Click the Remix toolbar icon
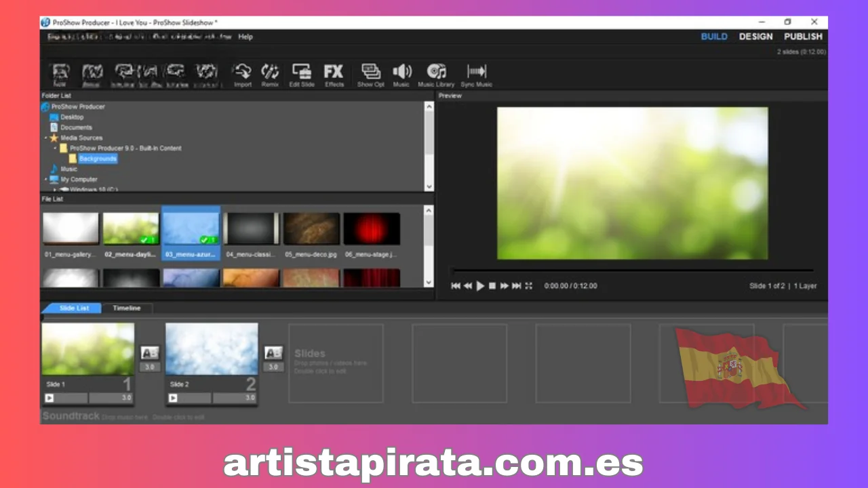868x488 pixels. (270, 75)
